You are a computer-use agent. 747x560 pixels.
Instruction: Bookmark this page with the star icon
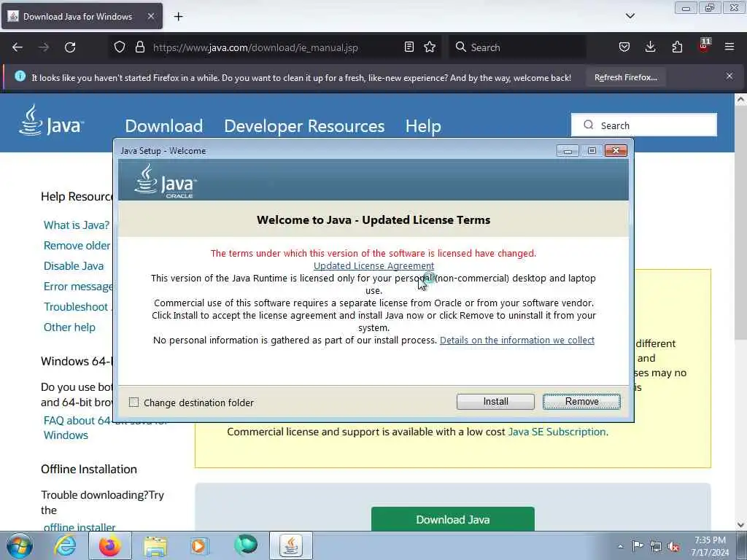click(x=430, y=47)
